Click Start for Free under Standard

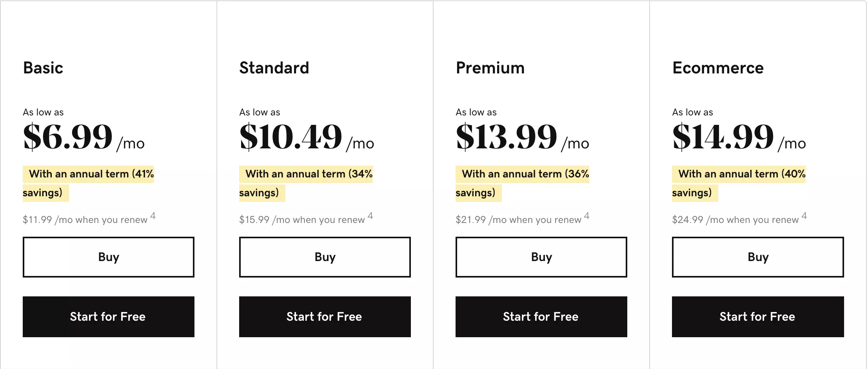(x=325, y=317)
